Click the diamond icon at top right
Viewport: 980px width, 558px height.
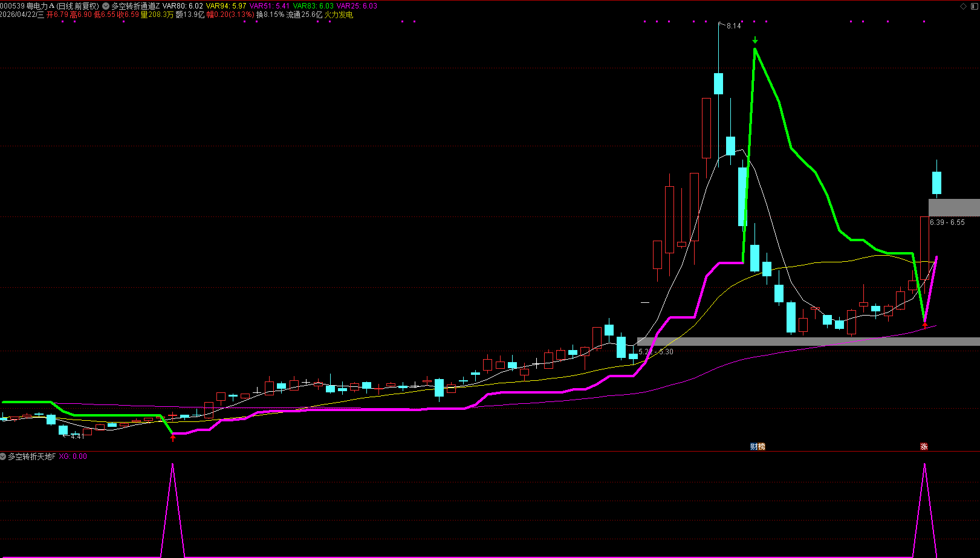[963, 6]
